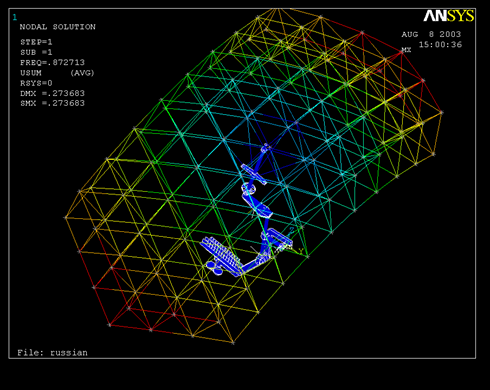This screenshot has height=390, width=490.
Task: Click the blue keyboard-shaped model component
Action: coord(221,257)
